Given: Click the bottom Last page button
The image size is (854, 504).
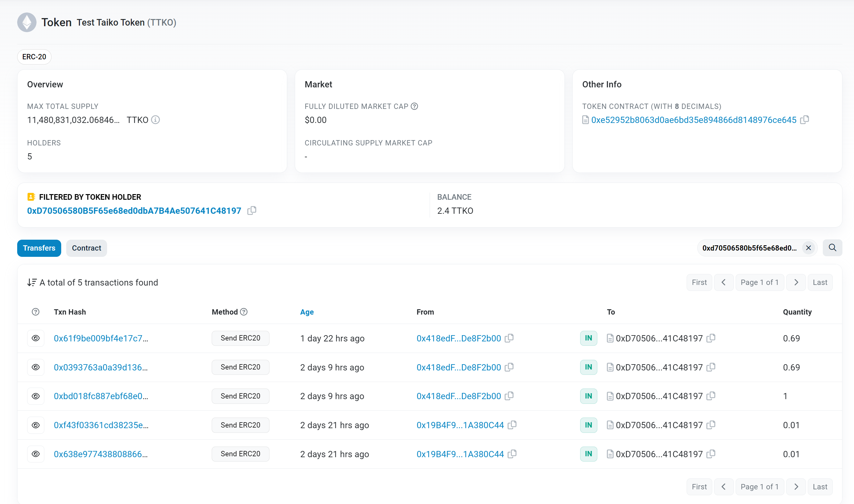Looking at the screenshot, I should pos(820,487).
